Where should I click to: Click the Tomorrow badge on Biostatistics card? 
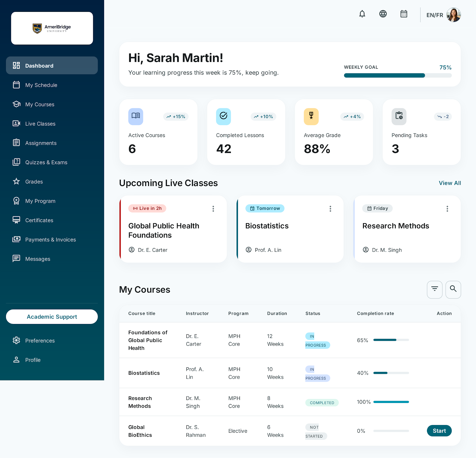click(265, 208)
